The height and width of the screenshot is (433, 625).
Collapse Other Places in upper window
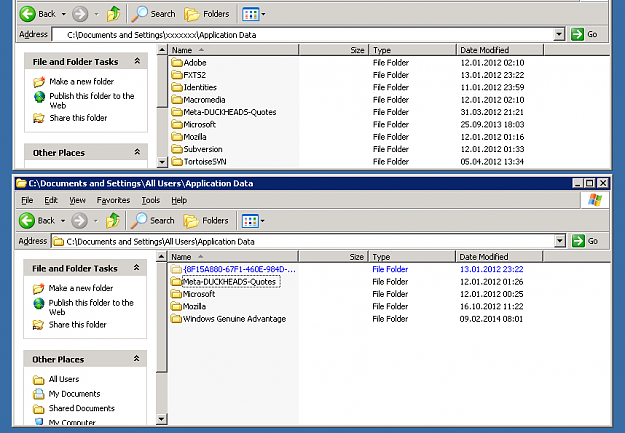coord(137,152)
